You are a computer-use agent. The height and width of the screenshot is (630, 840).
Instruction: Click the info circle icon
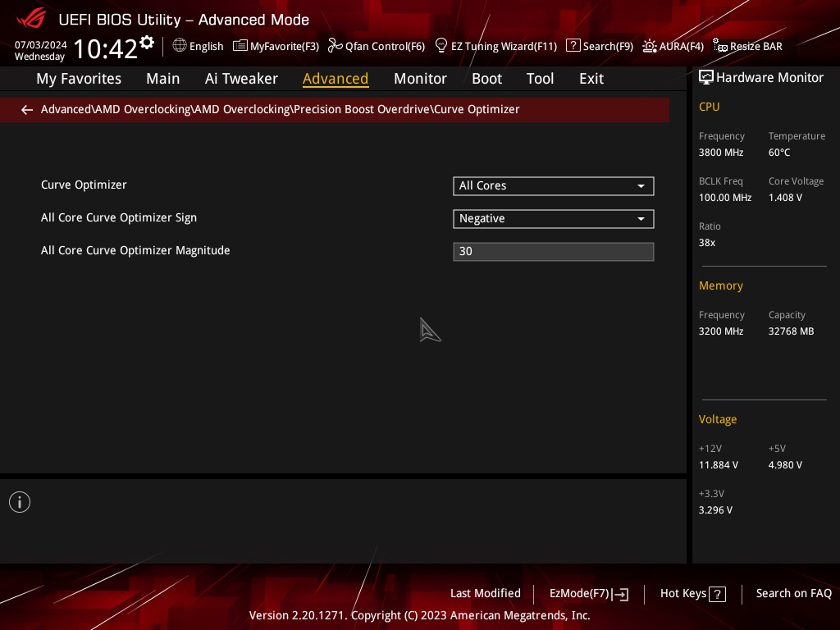[20, 502]
